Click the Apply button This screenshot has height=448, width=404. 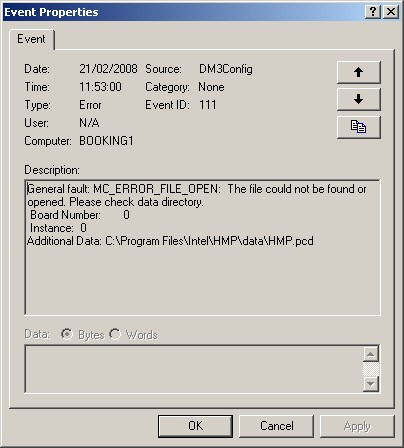pyautogui.click(x=357, y=426)
